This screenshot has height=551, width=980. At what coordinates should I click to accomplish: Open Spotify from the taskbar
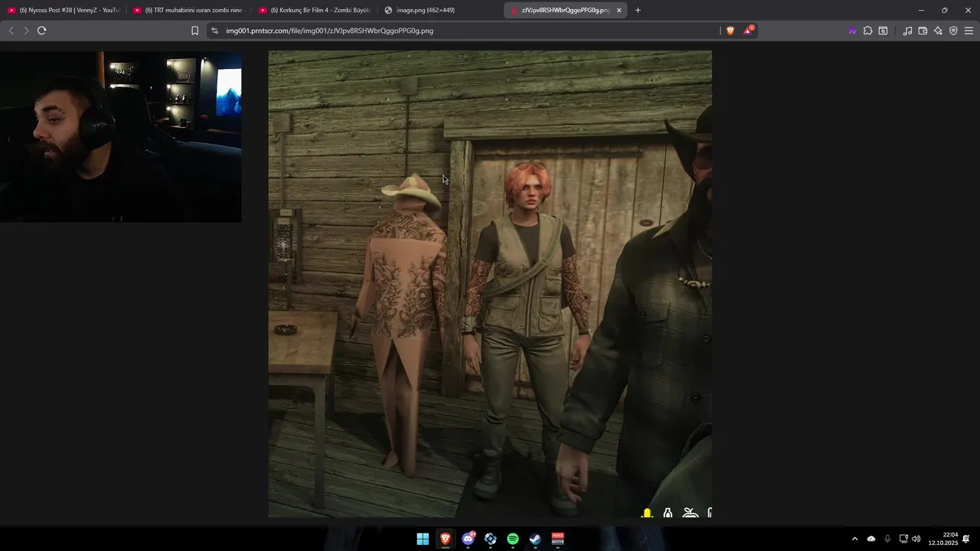pos(513,539)
